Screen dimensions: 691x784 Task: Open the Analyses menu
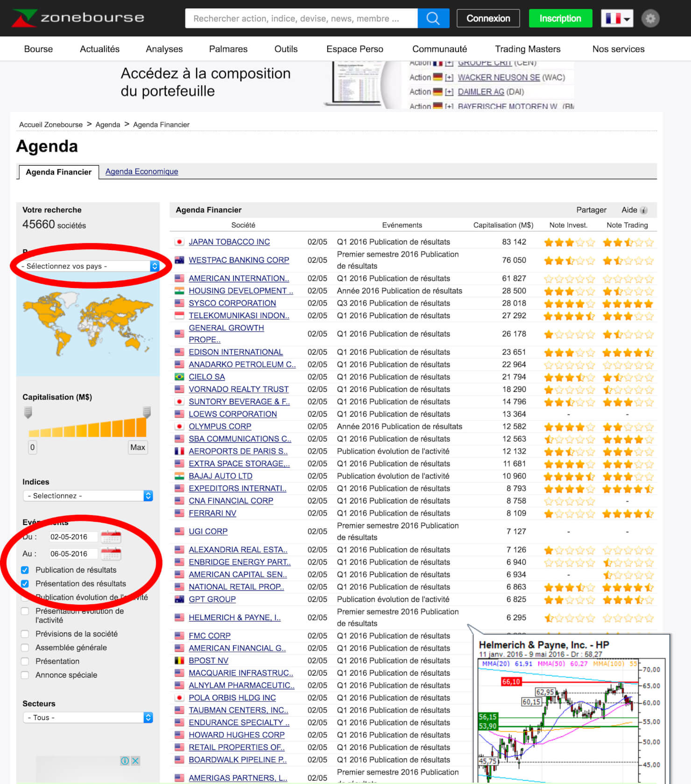coord(164,49)
